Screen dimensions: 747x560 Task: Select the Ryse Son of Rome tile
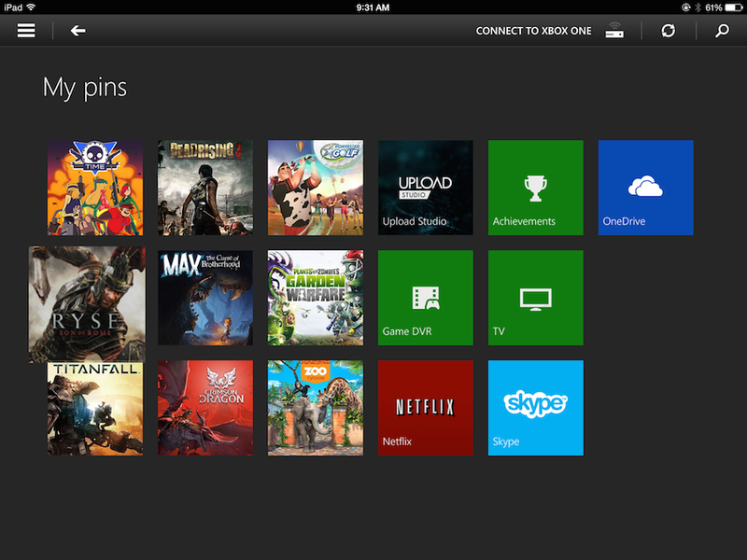[87, 304]
